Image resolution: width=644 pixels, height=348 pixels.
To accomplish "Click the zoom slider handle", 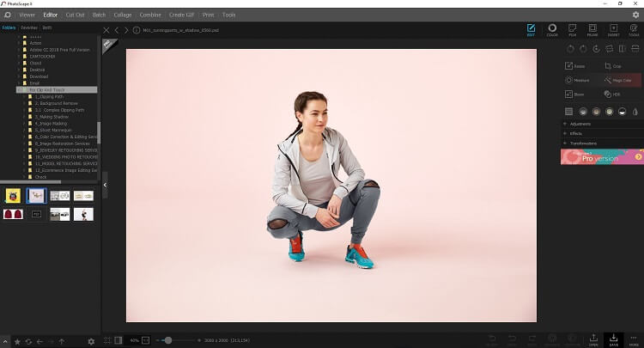I will click(x=167, y=340).
